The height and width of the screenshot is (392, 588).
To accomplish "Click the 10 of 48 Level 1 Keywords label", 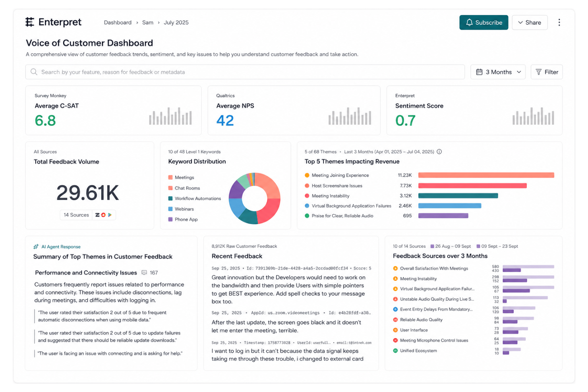I will click(194, 152).
